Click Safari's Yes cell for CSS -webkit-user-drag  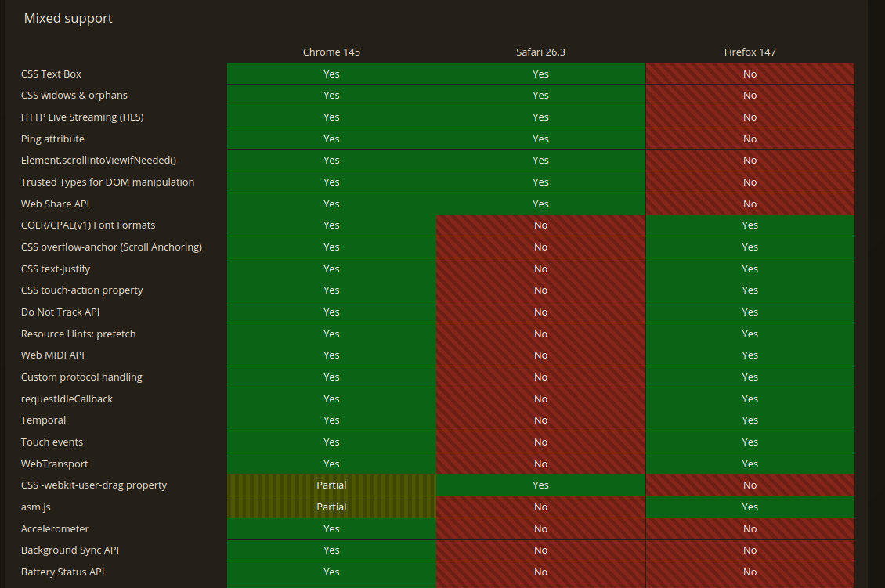click(540, 485)
